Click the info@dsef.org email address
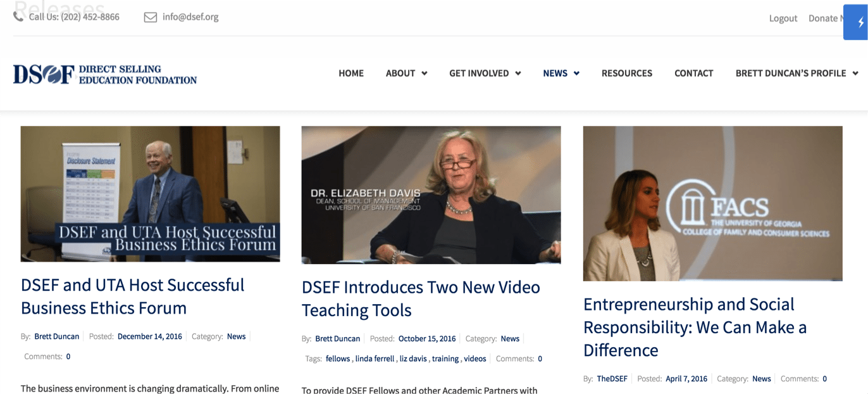 click(x=190, y=17)
